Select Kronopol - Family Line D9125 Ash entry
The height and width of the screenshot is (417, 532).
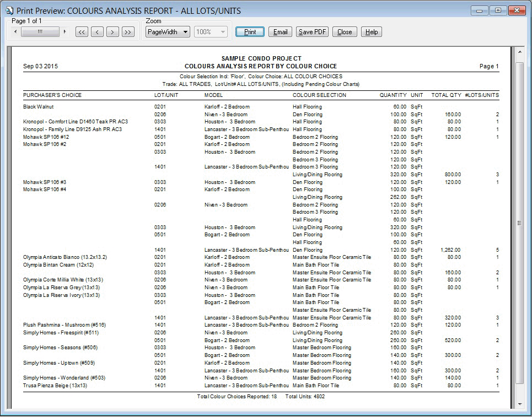(x=72, y=129)
